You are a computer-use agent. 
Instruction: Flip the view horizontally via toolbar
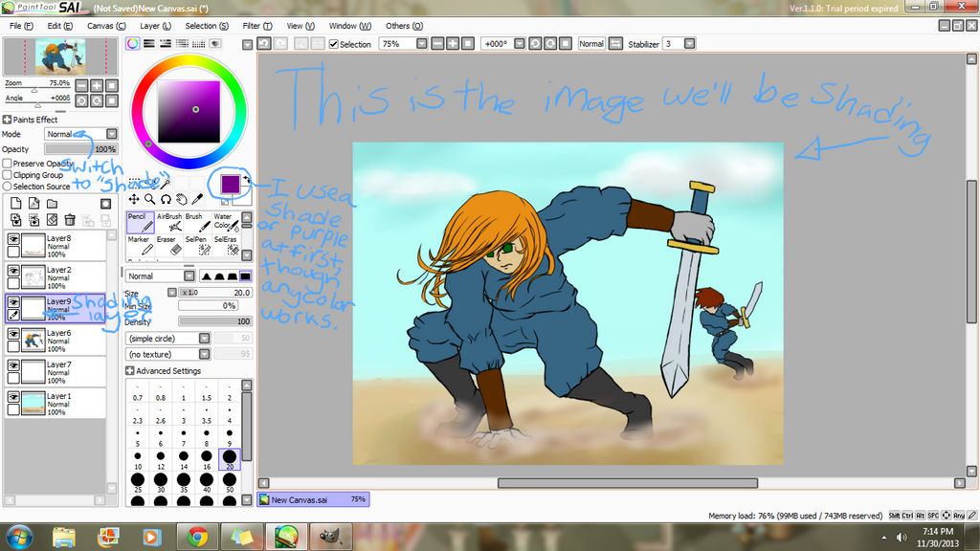click(615, 44)
